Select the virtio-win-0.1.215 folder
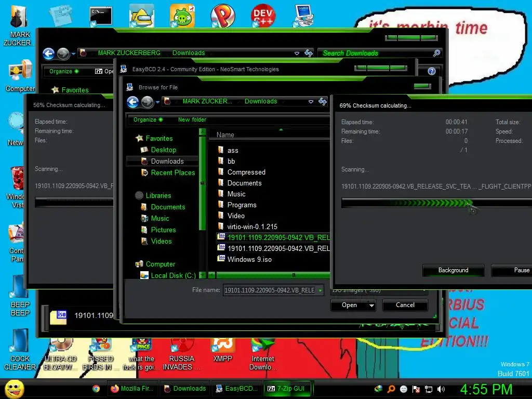532x399 pixels. click(252, 227)
